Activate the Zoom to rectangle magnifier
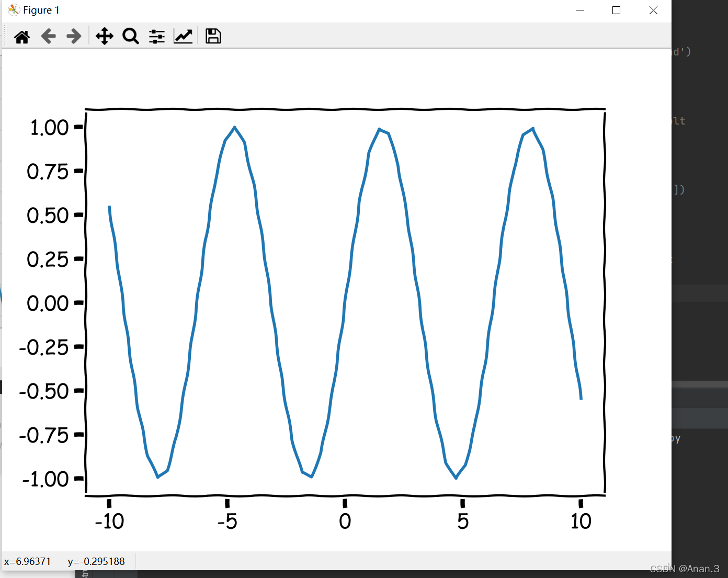This screenshot has height=578, width=728. pos(131,37)
